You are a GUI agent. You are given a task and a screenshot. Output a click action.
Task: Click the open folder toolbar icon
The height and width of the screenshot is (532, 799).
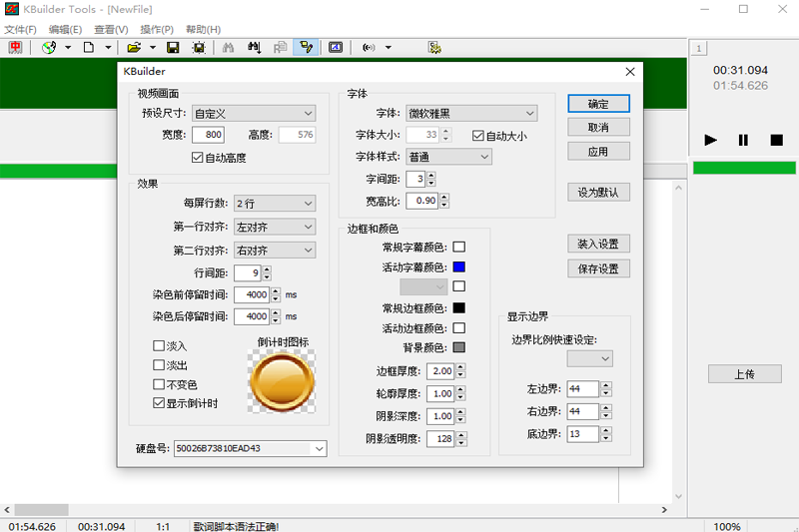coord(133,47)
